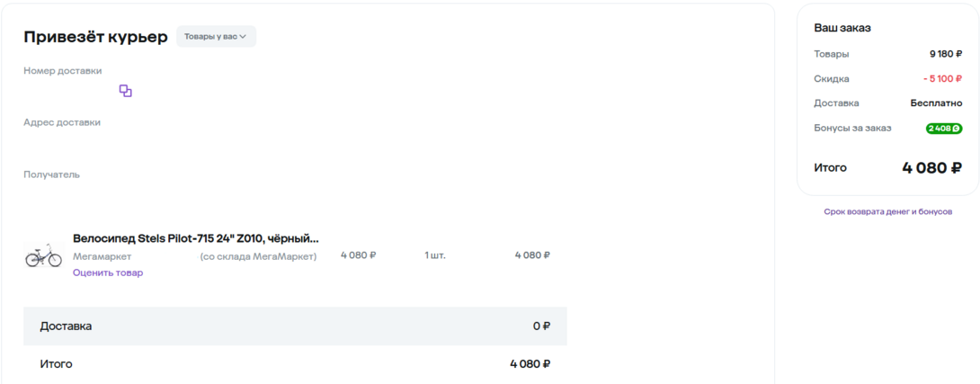Click the green 2 408 bonus badge

944,129
